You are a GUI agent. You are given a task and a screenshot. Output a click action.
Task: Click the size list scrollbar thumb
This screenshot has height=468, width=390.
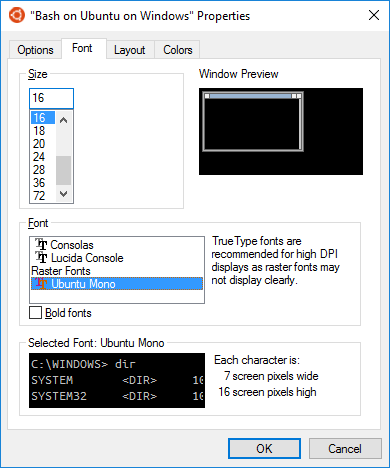pos(64,170)
